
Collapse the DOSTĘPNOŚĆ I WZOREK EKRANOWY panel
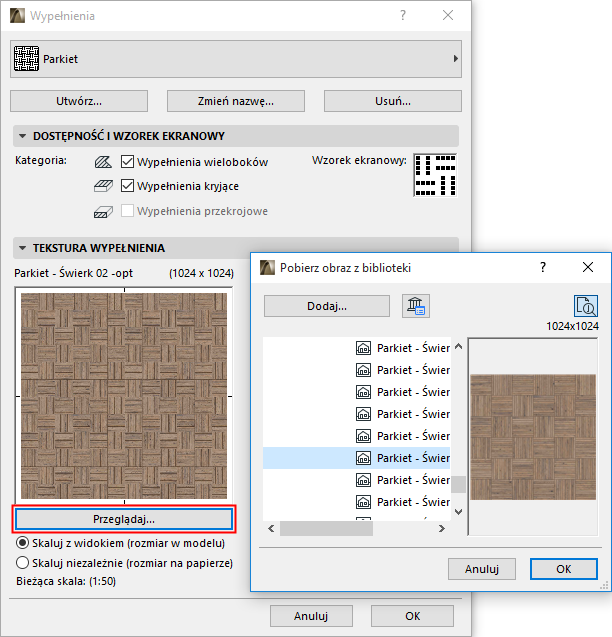23,136
